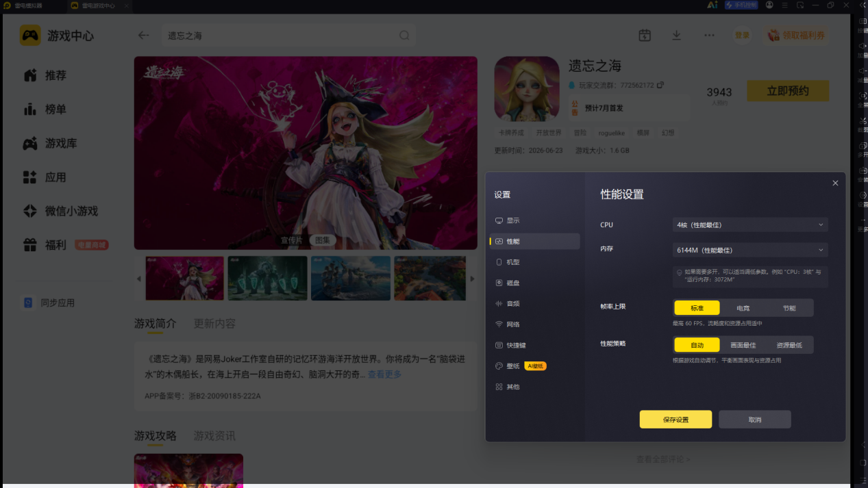The image size is (868, 488).
Task: Select 节能 frame rate limit
Action: point(789,308)
